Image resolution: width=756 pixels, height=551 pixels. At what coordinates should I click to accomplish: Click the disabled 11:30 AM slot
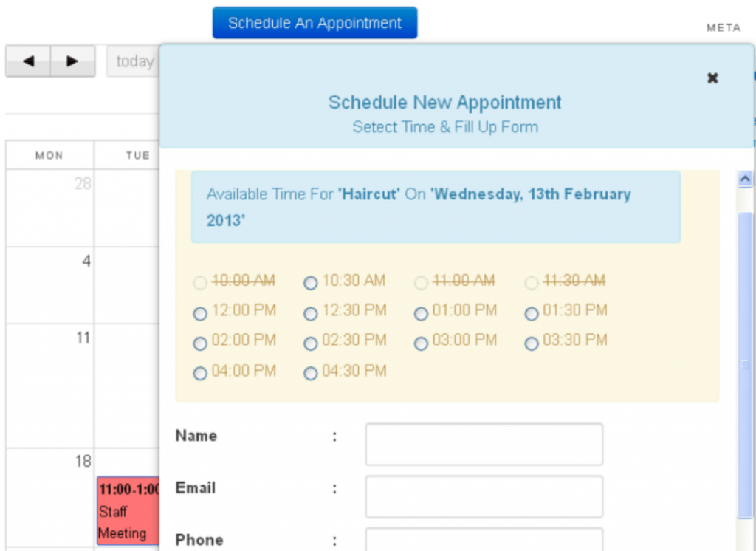(x=532, y=283)
